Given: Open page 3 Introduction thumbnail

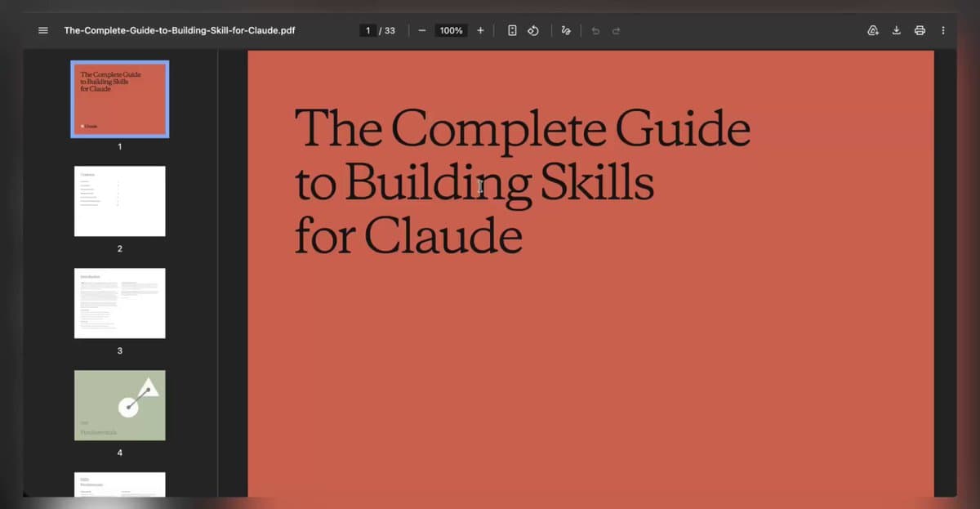Looking at the screenshot, I should tap(120, 303).
